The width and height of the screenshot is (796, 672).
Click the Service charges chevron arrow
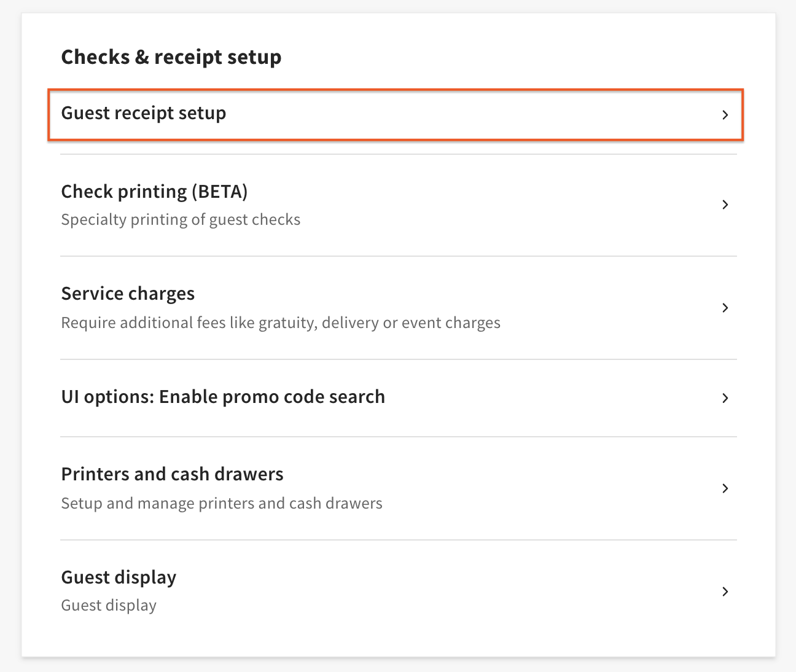click(725, 308)
